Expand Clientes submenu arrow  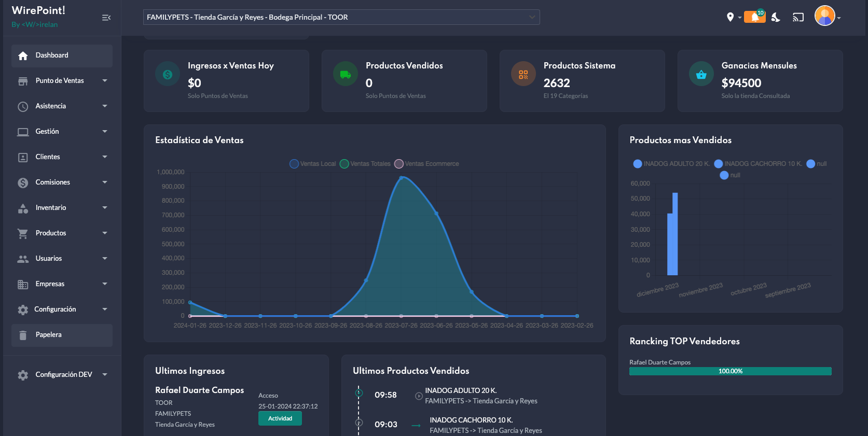105,157
